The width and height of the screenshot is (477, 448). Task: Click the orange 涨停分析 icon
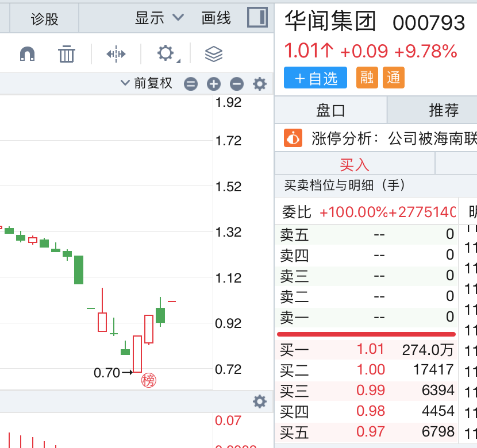click(x=293, y=138)
